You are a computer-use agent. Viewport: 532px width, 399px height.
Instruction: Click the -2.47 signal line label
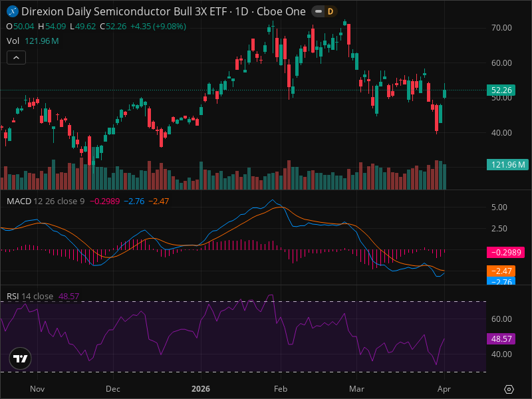501,271
